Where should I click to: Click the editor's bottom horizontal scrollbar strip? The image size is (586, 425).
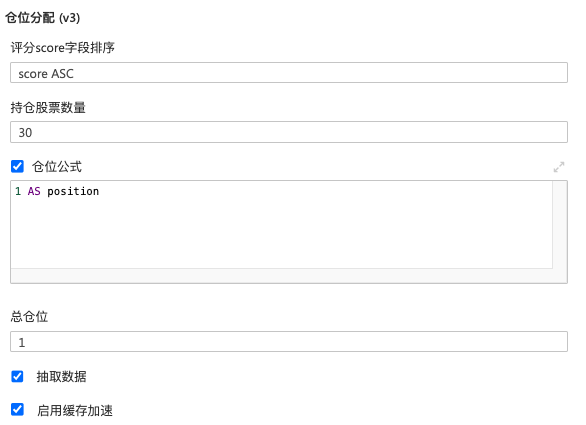[x=282, y=275]
